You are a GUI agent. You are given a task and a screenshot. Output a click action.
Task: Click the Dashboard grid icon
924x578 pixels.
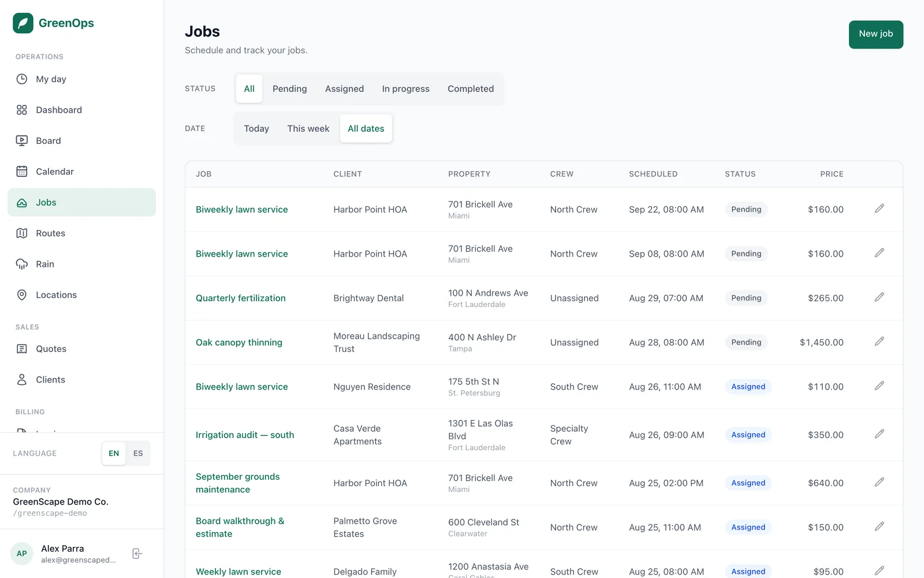(x=22, y=110)
